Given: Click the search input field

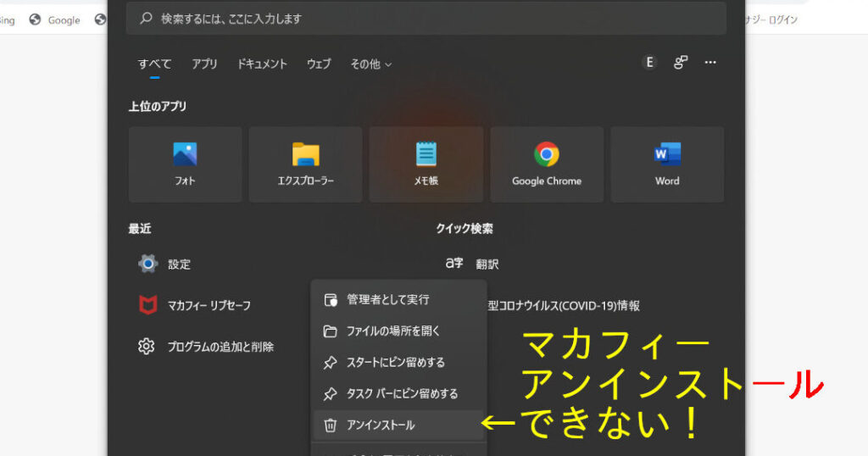Looking at the screenshot, I should pyautogui.click(x=426, y=19).
